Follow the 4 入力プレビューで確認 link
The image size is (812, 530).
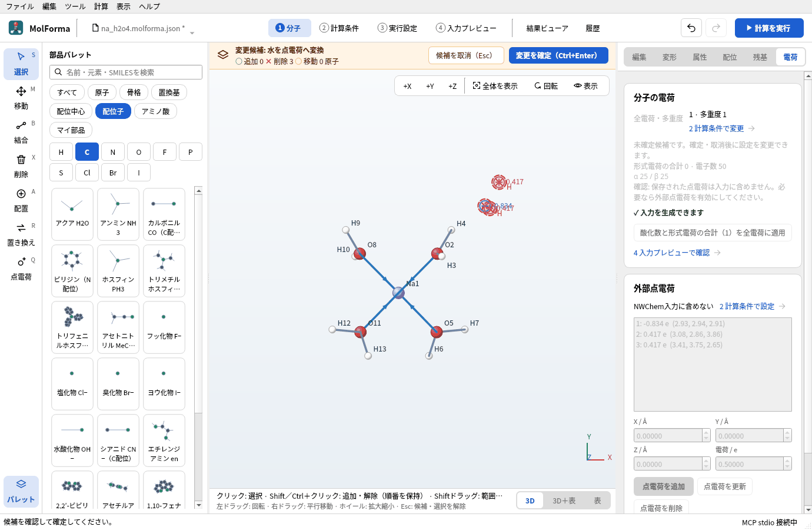pos(677,253)
